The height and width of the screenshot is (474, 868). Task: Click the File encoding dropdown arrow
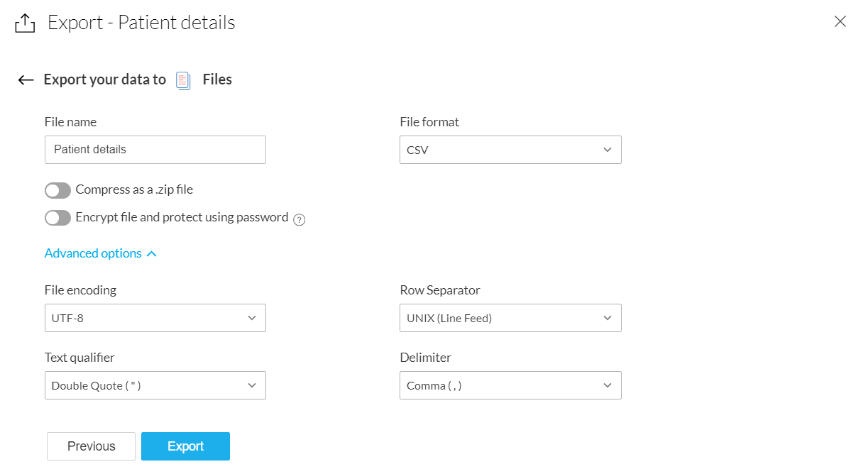(x=252, y=318)
